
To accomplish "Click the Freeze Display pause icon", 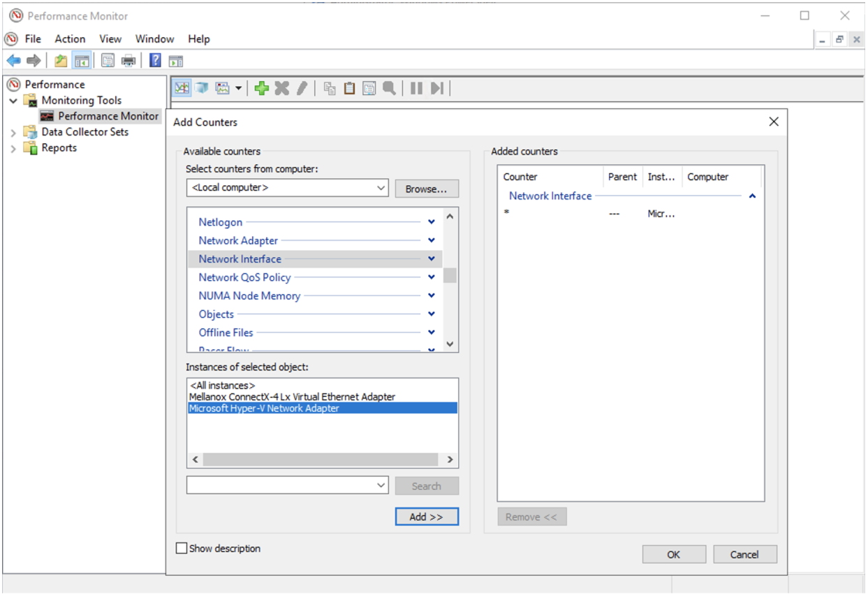I will tap(416, 88).
